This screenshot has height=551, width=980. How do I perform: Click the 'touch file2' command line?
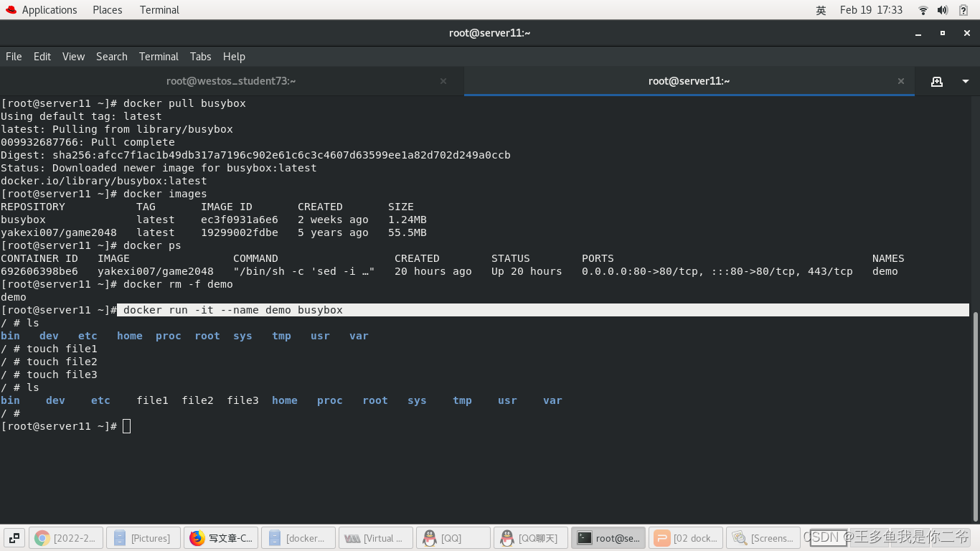click(49, 362)
